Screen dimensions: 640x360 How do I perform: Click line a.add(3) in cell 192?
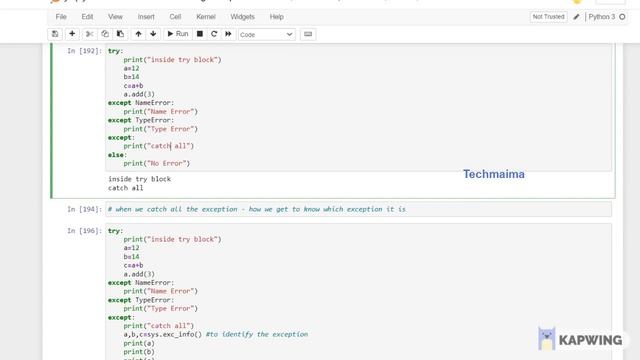coord(139,94)
